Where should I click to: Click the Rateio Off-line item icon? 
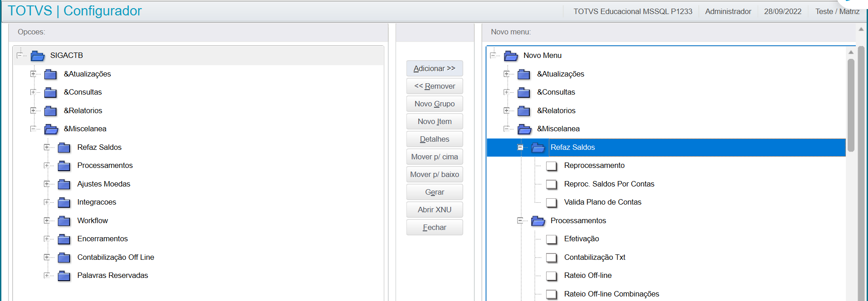tap(552, 276)
